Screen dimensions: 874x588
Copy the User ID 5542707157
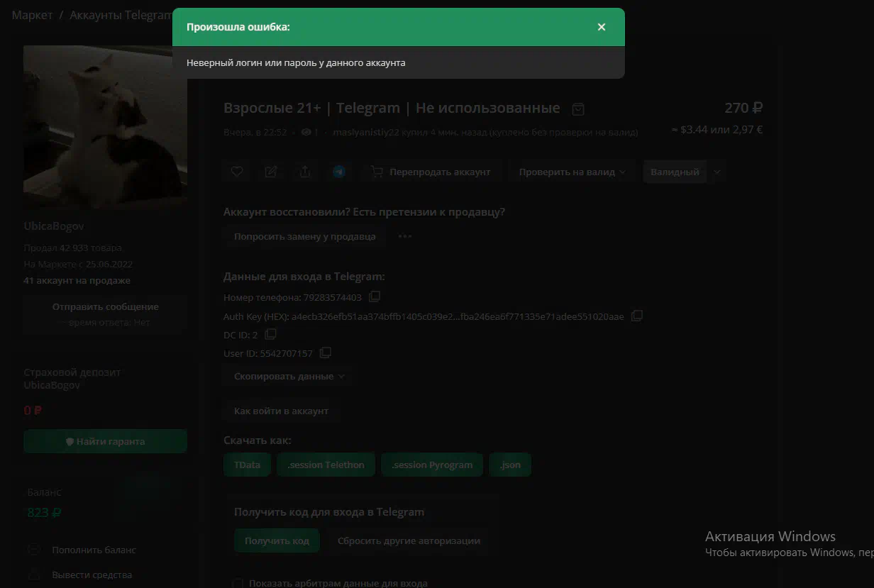[x=326, y=353]
